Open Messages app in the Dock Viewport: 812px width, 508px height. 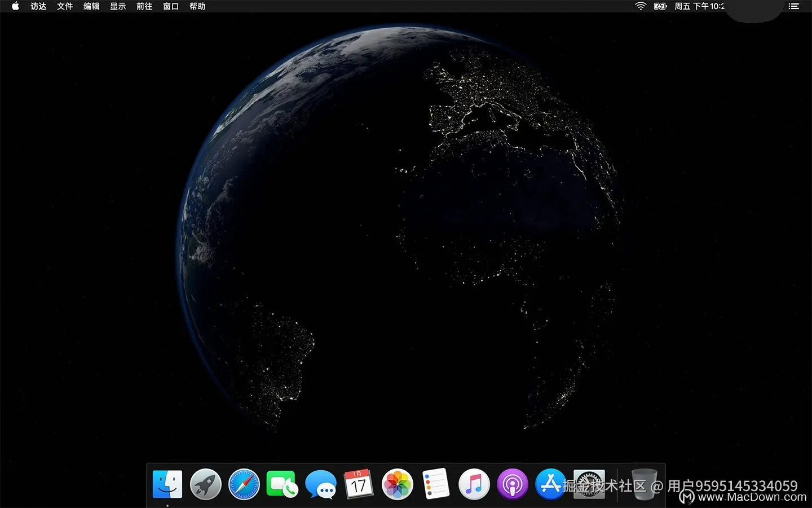[320, 484]
